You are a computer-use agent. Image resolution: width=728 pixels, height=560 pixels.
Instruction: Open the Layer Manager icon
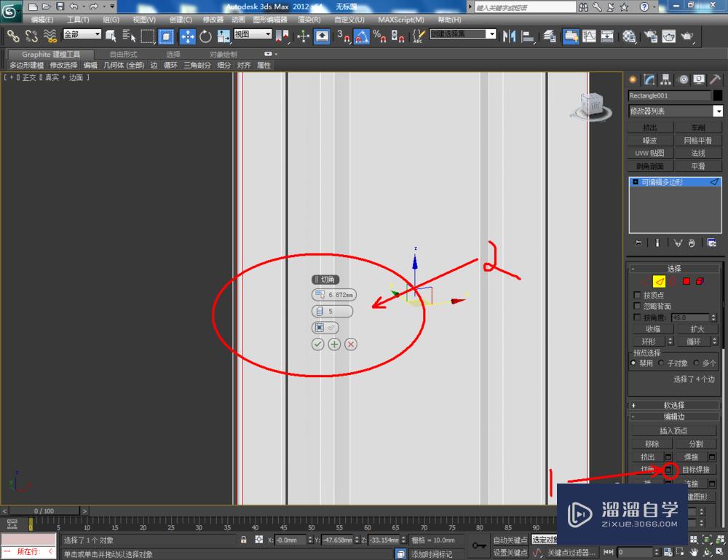(550, 36)
